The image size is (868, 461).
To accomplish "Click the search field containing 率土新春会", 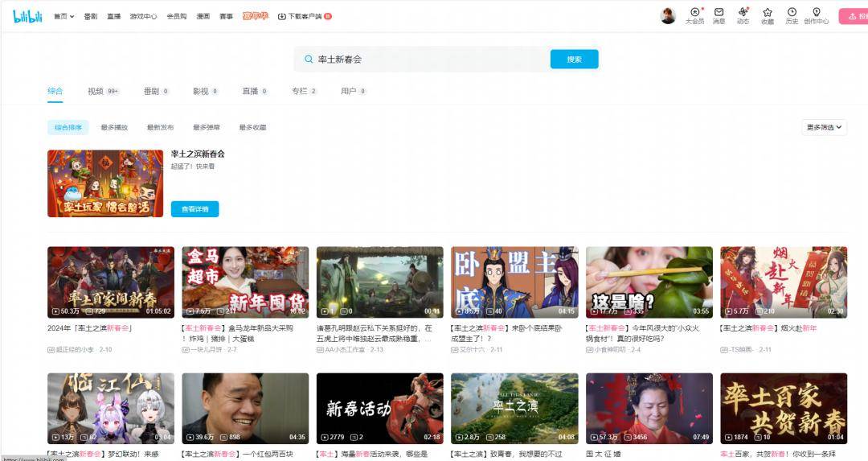I will 422,60.
